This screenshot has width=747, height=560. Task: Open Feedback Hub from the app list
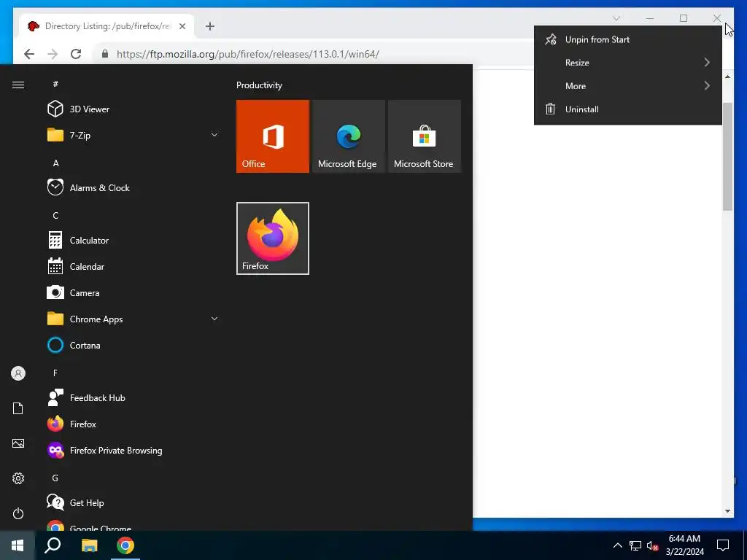click(x=133, y=397)
